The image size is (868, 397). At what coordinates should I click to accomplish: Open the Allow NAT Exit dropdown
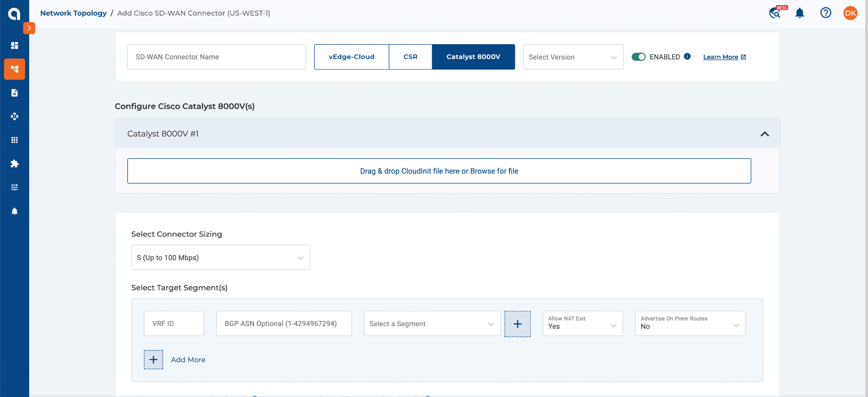click(583, 324)
